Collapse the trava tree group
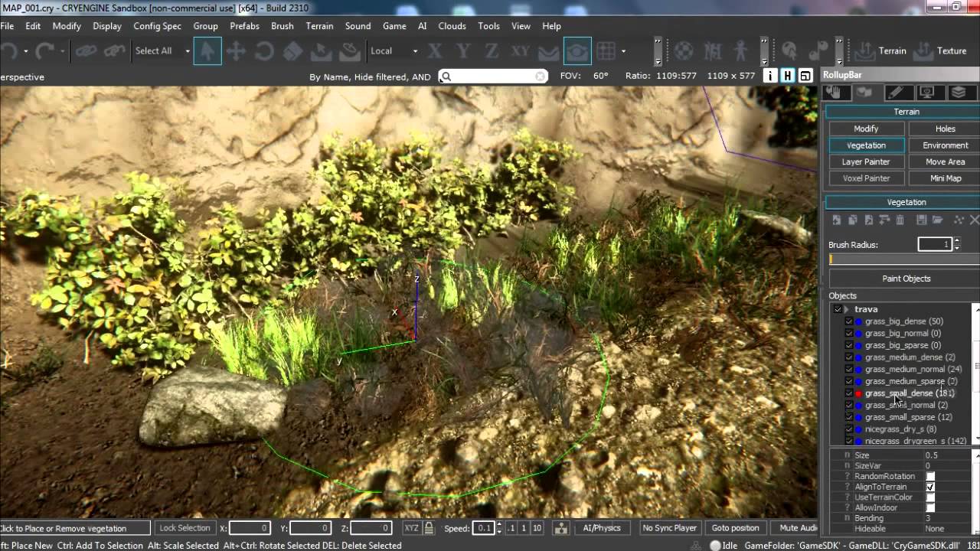This screenshot has height=551, width=980. (847, 309)
